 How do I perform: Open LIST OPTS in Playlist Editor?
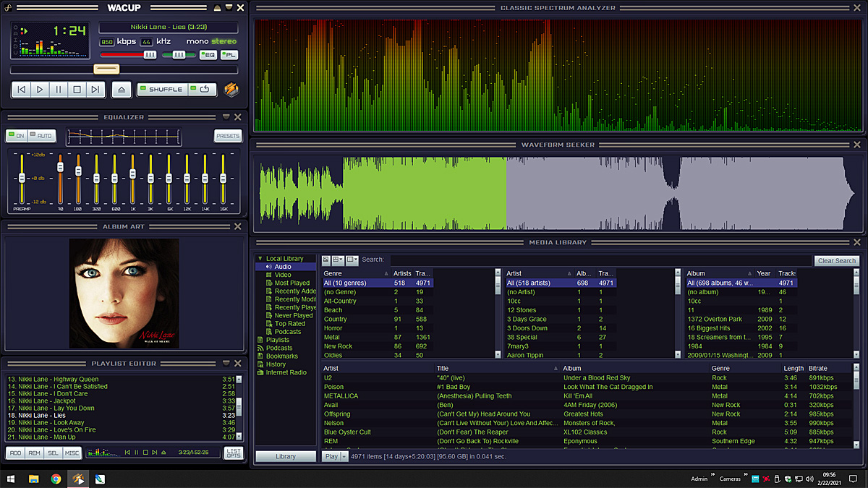[233, 453]
